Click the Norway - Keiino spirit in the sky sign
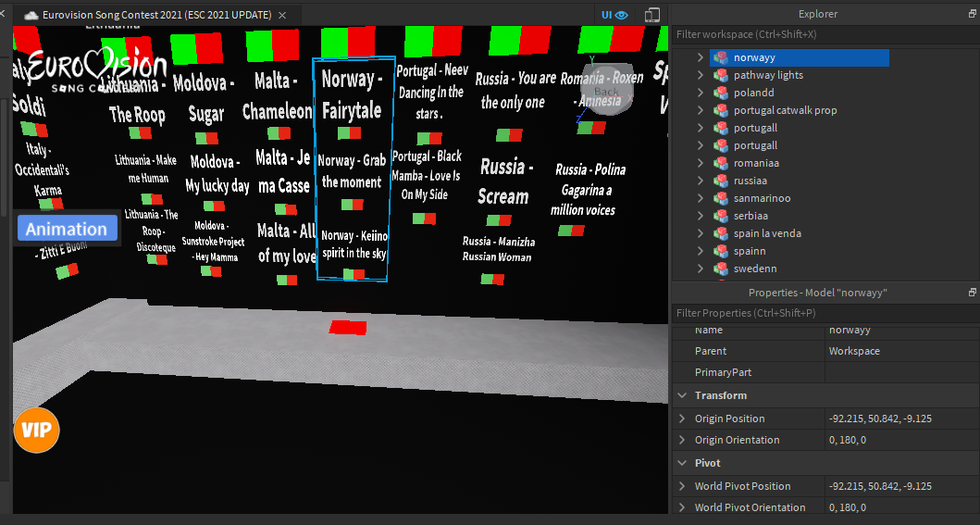The width and height of the screenshot is (980, 525). pos(354,245)
